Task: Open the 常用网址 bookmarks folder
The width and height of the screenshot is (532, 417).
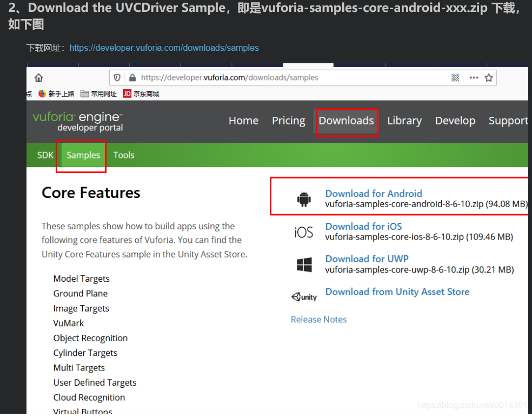Action: [99, 94]
